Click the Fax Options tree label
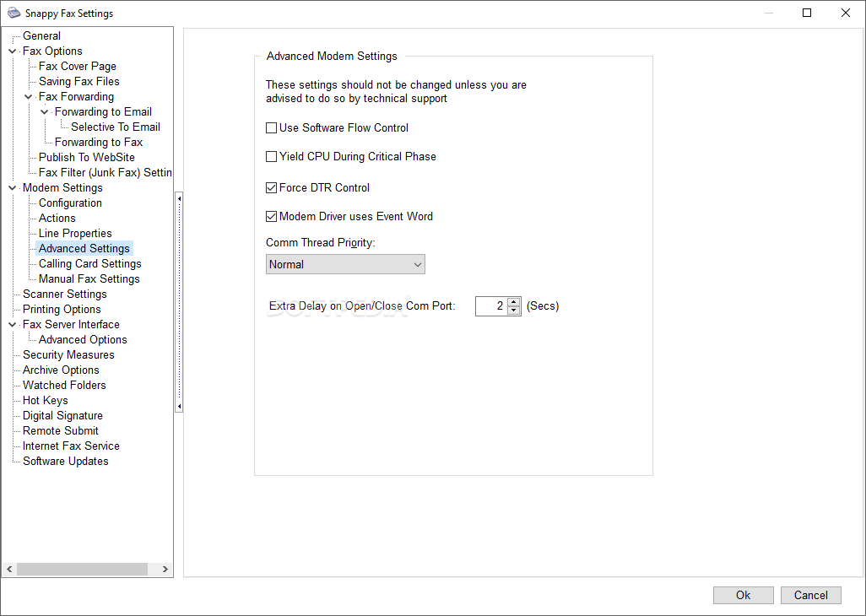Image resolution: width=866 pixels, height=616 pixels. click(x=52, y=51)
